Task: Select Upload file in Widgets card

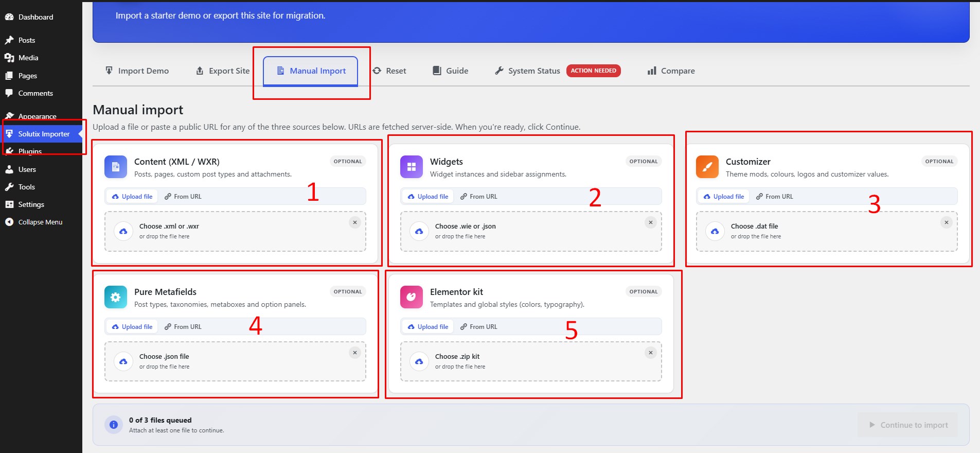Action: pos(428,197)
